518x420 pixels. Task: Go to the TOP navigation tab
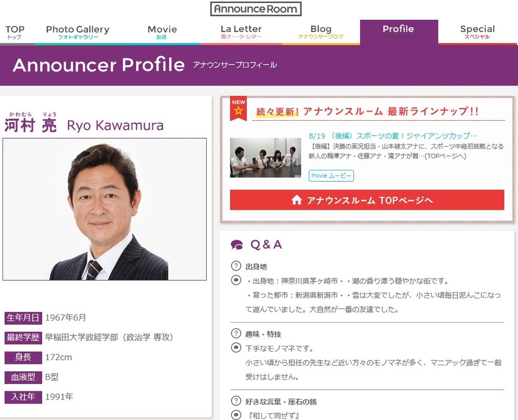[x=15, y=32]
